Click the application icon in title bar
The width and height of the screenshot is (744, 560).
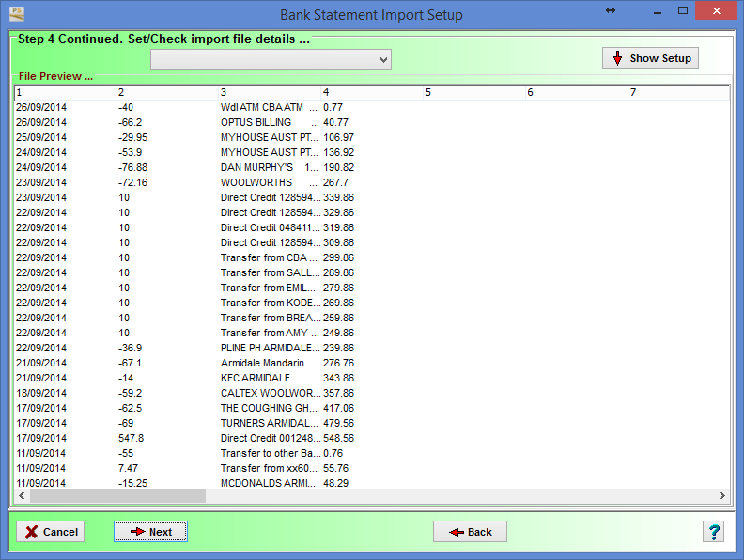[17, 14]
